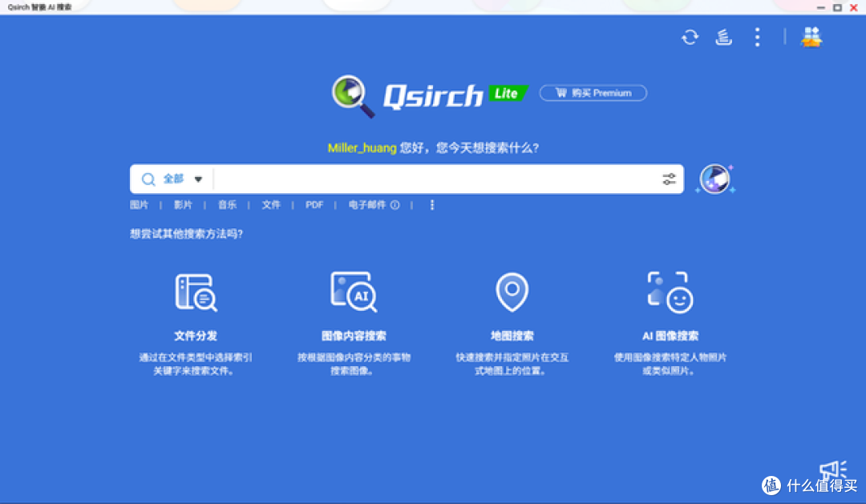866x504 pixels.
Task: Open the index task stack icon
Action: (723, 37)
